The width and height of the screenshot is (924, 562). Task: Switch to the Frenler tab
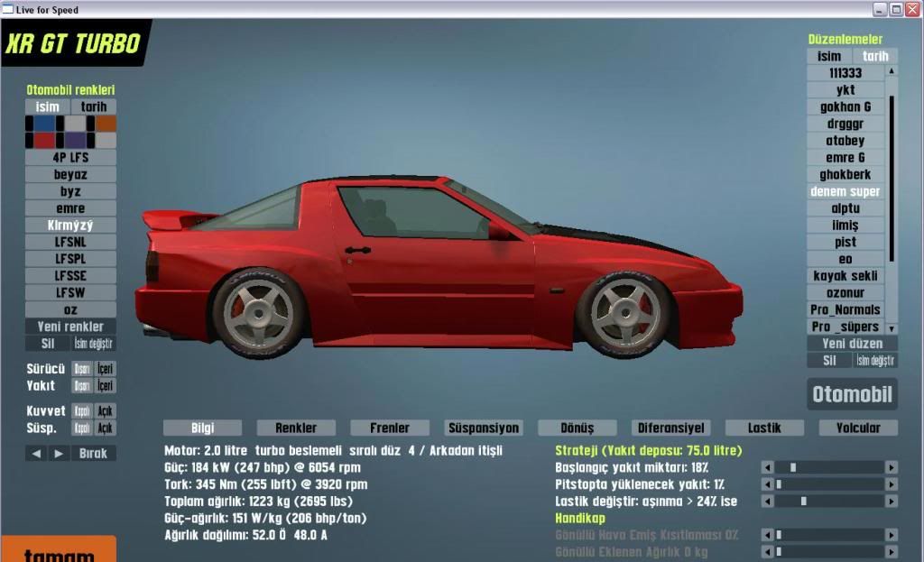tap(390, 428)
